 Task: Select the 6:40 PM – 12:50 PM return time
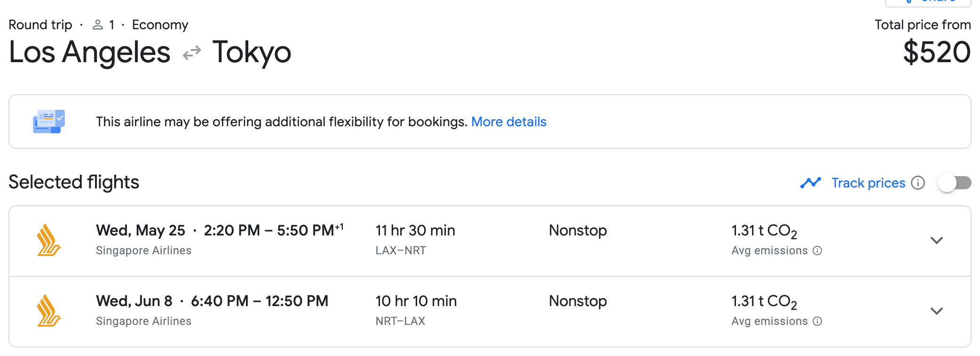(260, 301)
